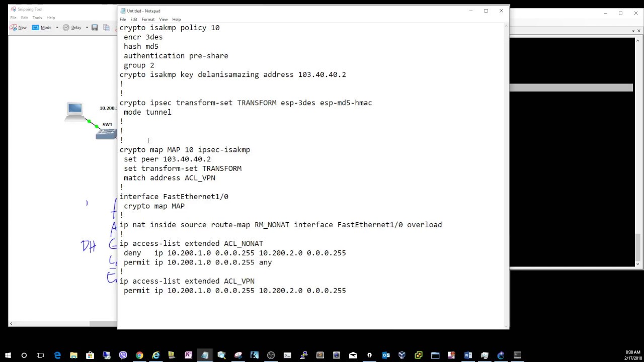Open the terminal icon at taskbar end

click(x=517, y=355)
